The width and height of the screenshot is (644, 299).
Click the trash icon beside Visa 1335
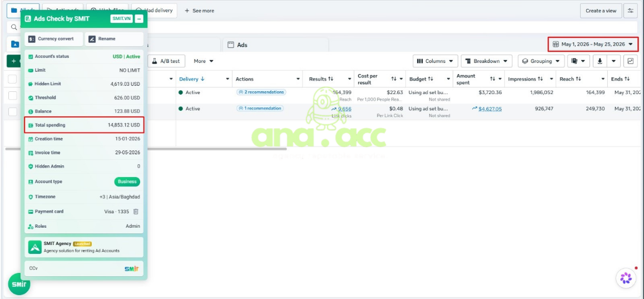(136, 212)
